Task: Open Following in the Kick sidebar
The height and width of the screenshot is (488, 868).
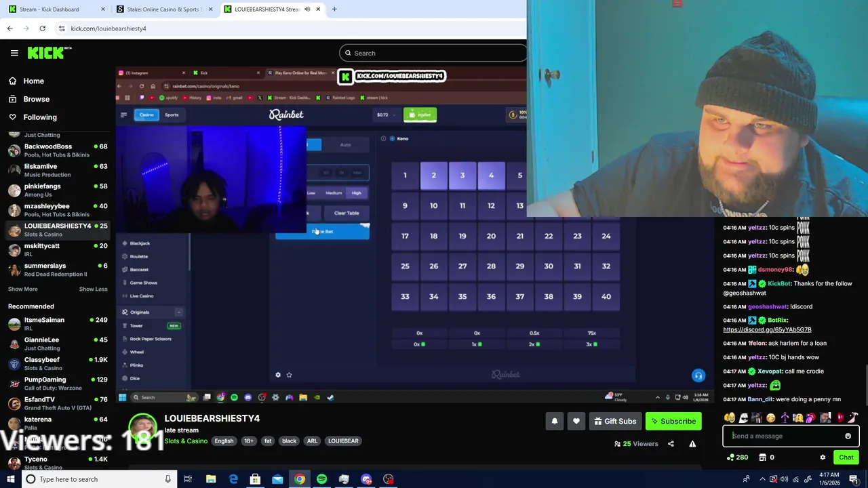Action: 40,117
